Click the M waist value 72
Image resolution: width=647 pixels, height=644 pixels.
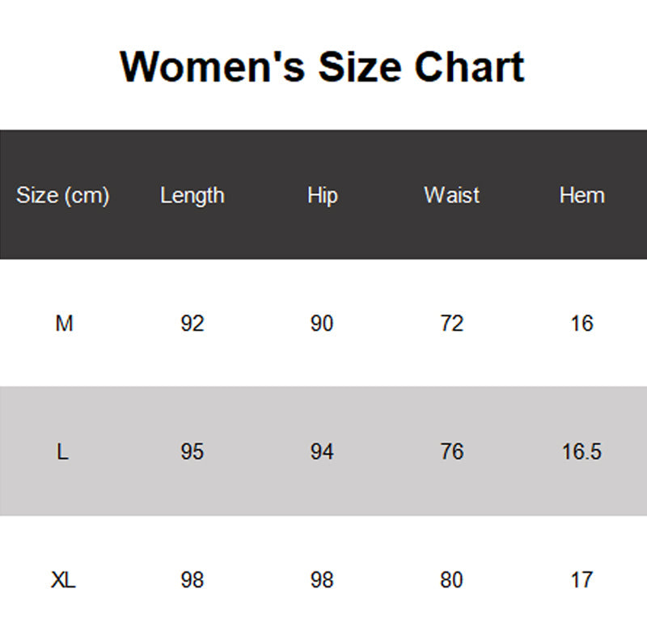click(x=451, y=324)
